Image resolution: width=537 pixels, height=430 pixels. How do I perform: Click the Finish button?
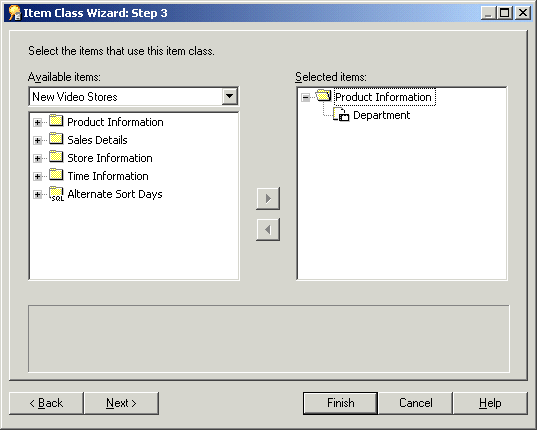coord(340,403)
